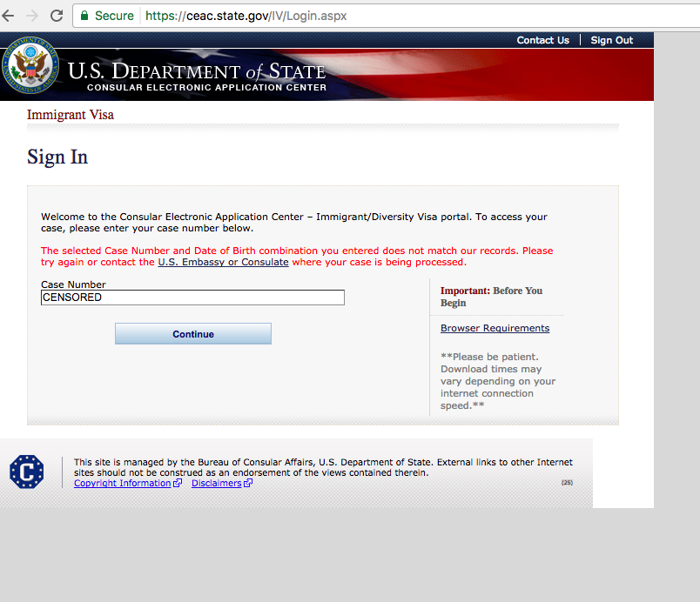Viewport: 700px width, 602px height.
Task: Click the welcome message paragraph
Action: [x=293, y=223]
